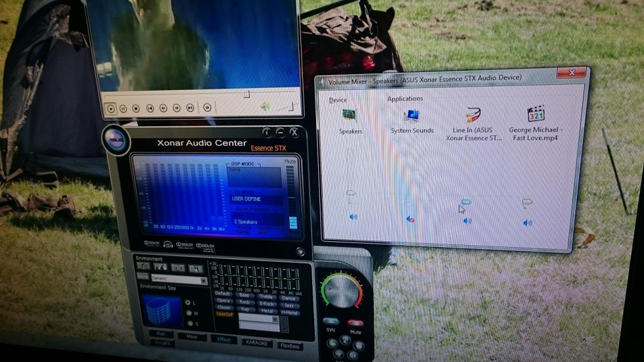
Task: Click the master volume knob
Action: click(x=342, y=292)
